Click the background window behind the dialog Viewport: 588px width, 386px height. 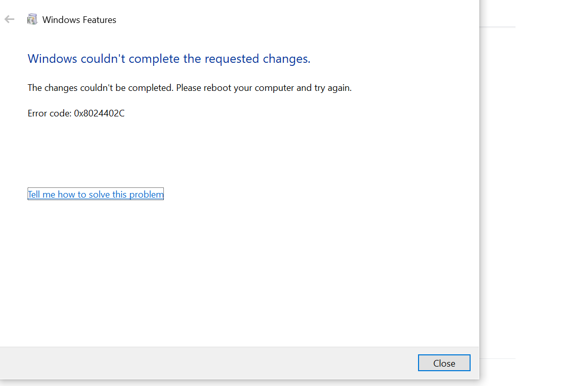[x=536, y=204]
